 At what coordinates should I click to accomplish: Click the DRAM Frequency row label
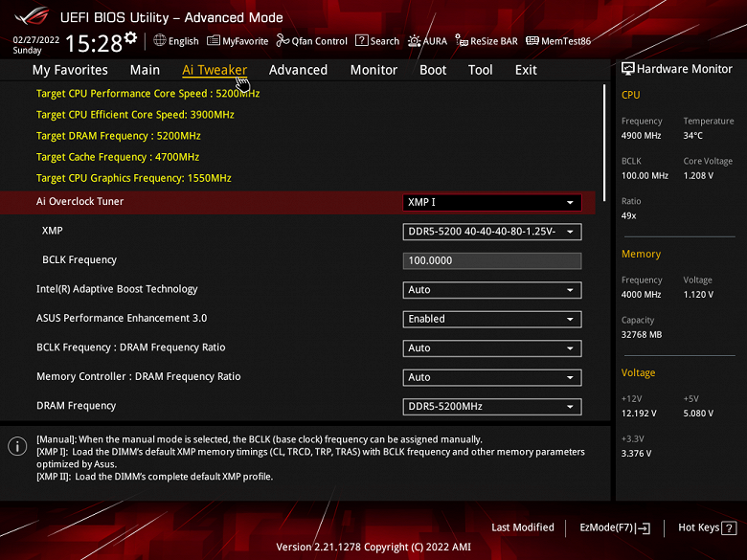point(77,406)
